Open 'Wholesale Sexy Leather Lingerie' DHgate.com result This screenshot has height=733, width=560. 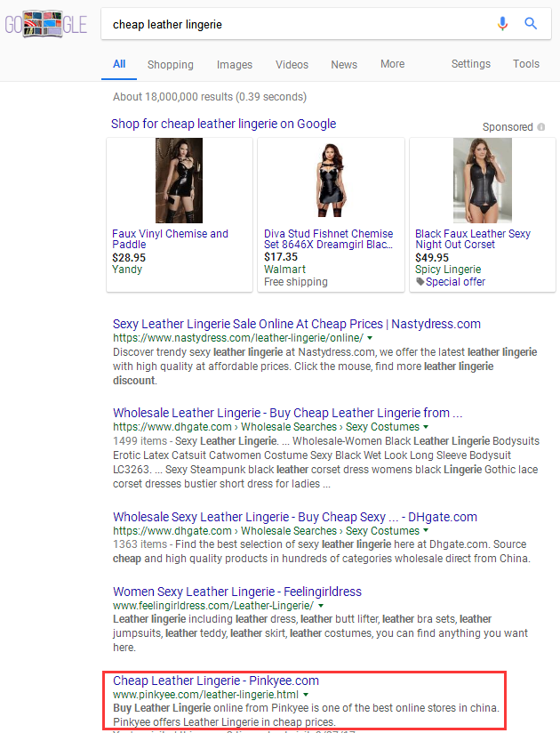click(295, 517)
